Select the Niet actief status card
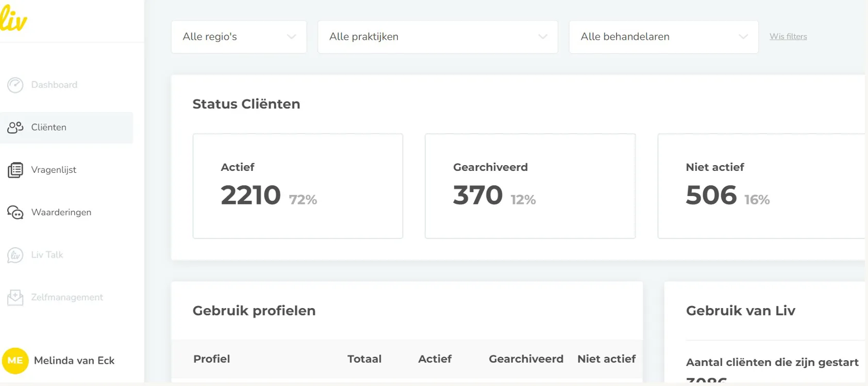Screen dimensions: 868x386 click(x=761, y=186)
